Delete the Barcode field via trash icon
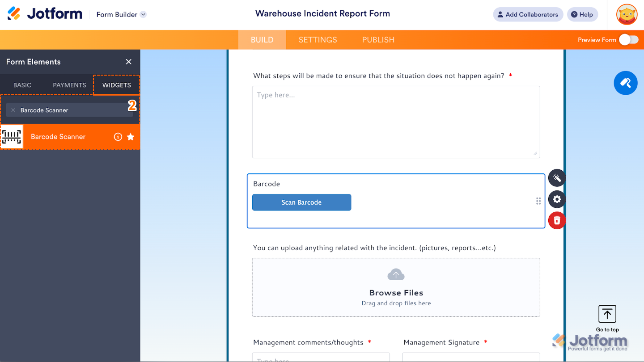644x362 pixels. coord(556,220)
